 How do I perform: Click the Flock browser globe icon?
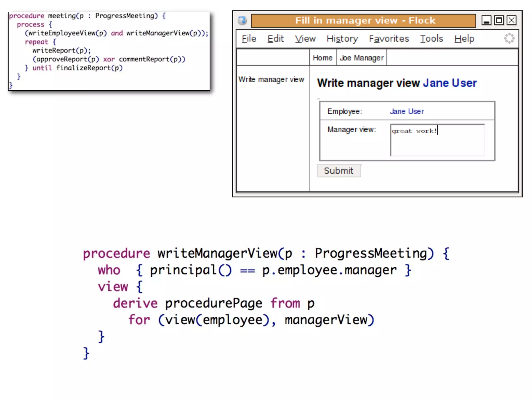click(242, 20)
